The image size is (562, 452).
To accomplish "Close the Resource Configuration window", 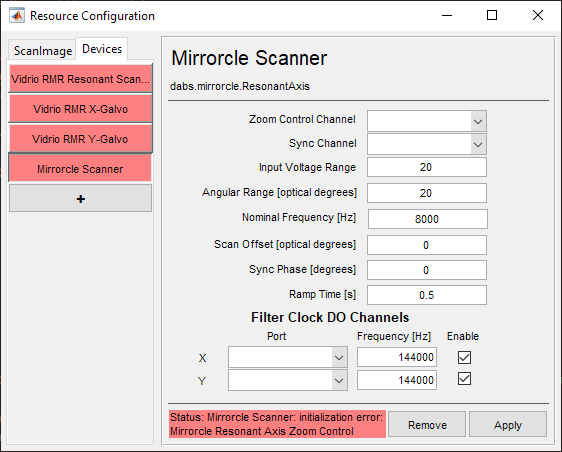I will 538,15.
